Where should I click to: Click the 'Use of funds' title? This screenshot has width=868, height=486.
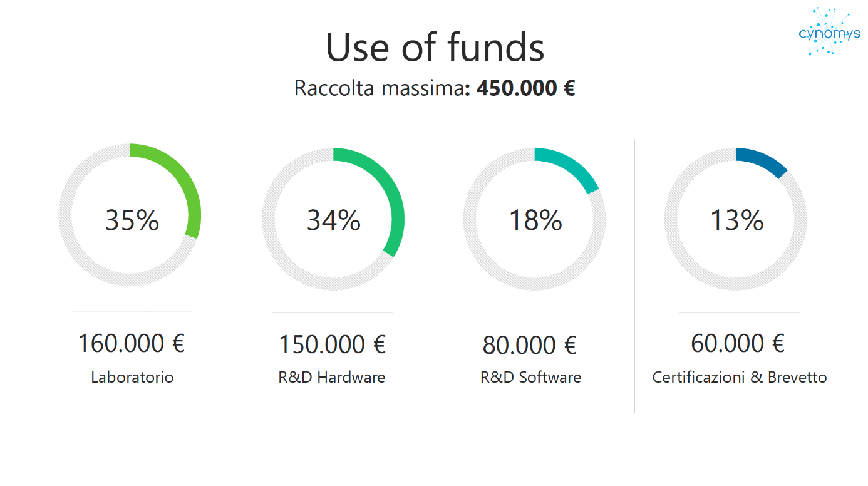[x=435, y=47]
